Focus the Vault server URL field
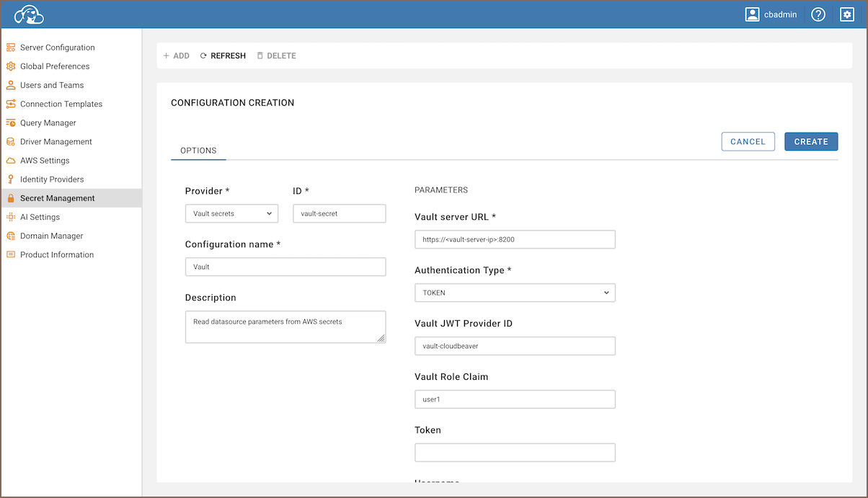Viewport: 868px width, 498px height. (x=515, y=239)
